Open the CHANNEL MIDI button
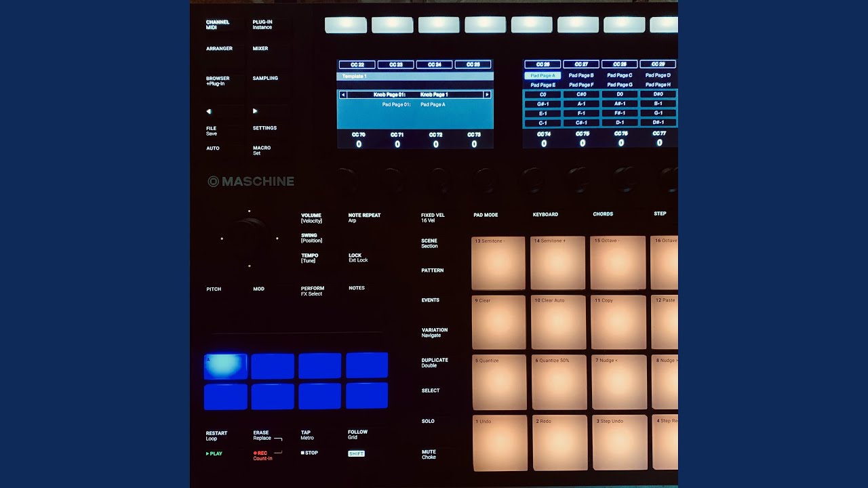The height and width of the screenshot is (488, 868). point(218,24)
